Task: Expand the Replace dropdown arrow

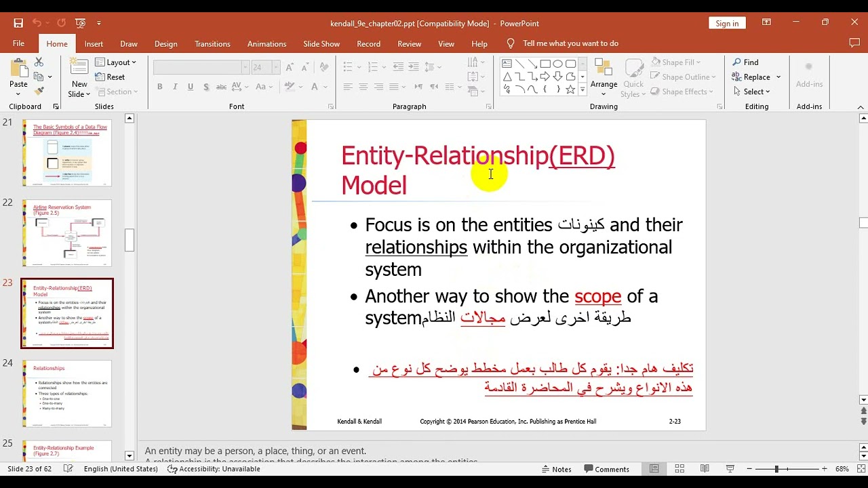Action: 778,77
